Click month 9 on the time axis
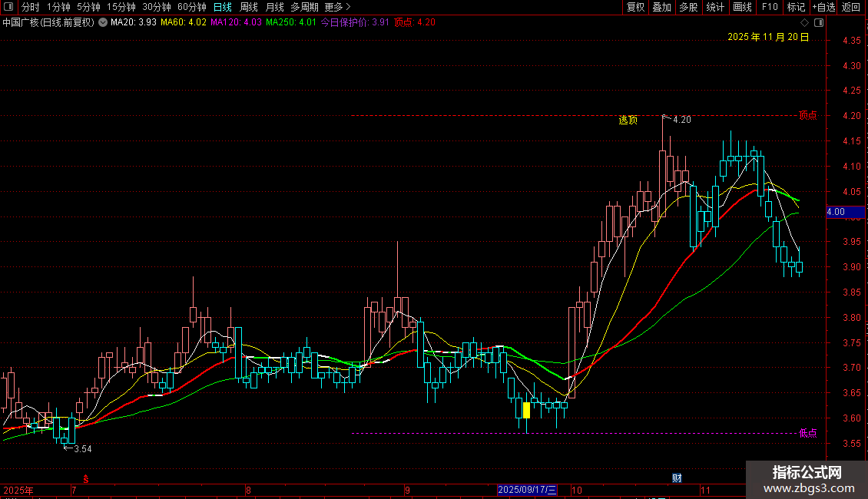This screenshot has height=499, width=868. tap(407, 490)
